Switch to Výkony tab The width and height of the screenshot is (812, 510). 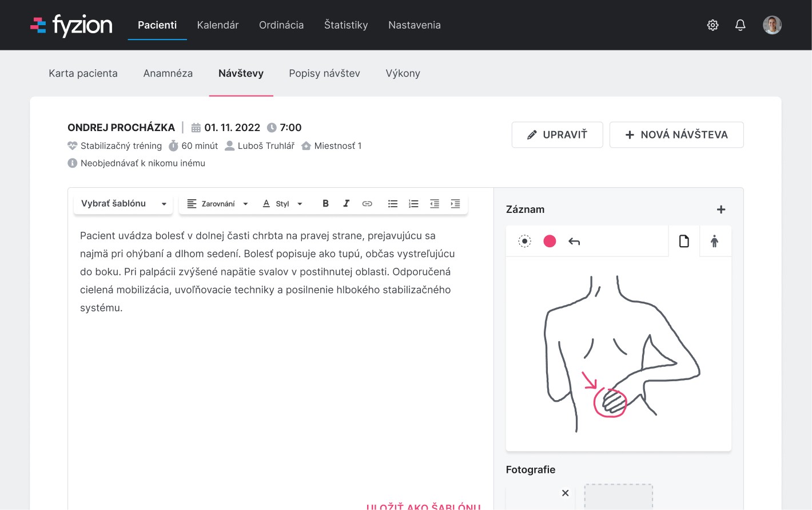pos(403,73)
